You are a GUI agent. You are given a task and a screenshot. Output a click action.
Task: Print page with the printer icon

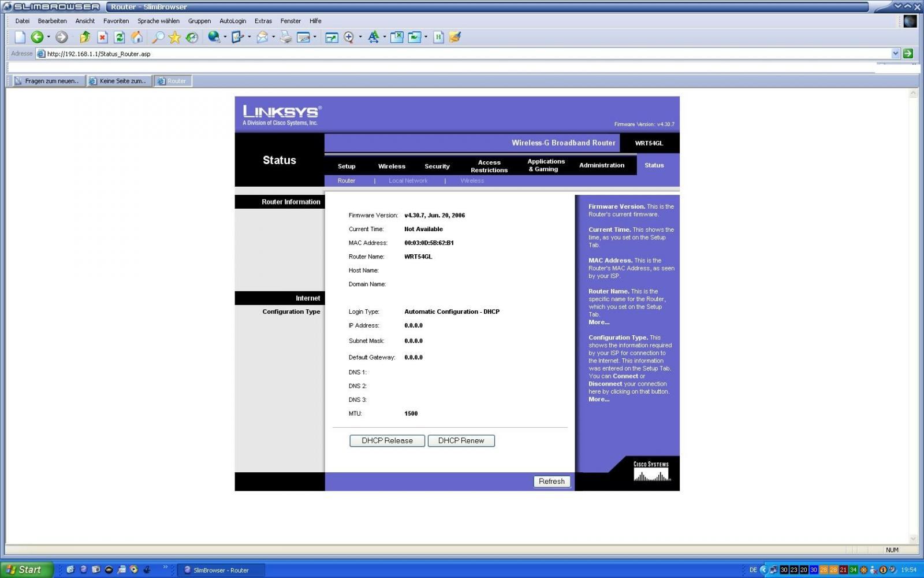tap(286, 37)
